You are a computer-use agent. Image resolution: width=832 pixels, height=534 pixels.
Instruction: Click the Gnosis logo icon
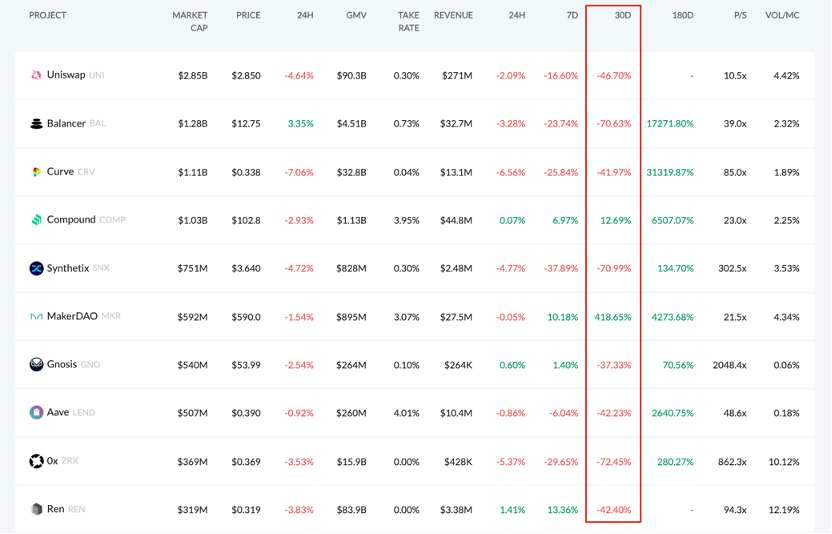coord(36,364)
